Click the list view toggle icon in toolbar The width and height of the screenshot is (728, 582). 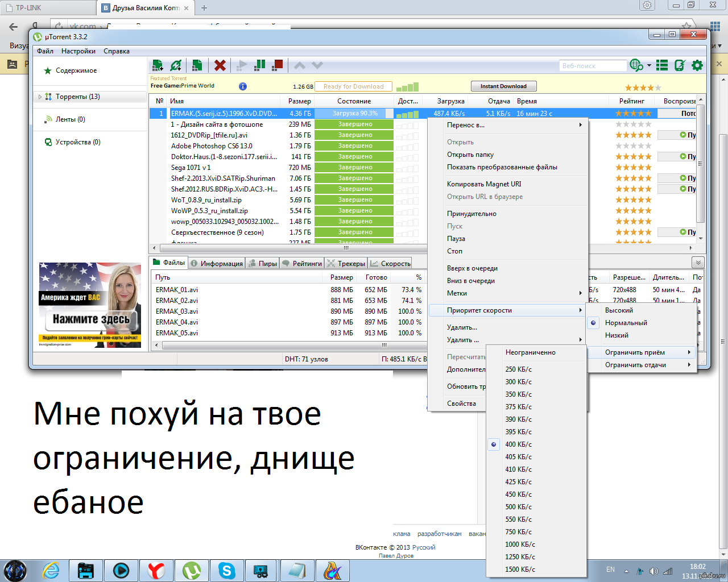pos(662,65)
